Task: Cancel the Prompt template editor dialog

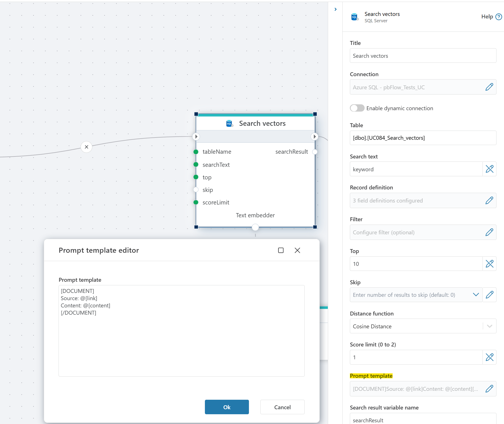Action: click(282, 407)
